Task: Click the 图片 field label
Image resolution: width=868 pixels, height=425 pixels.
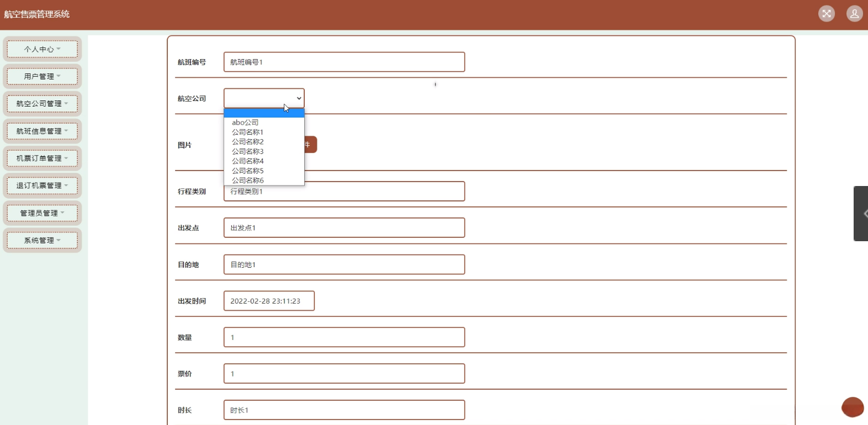Action: coord(184,145)
